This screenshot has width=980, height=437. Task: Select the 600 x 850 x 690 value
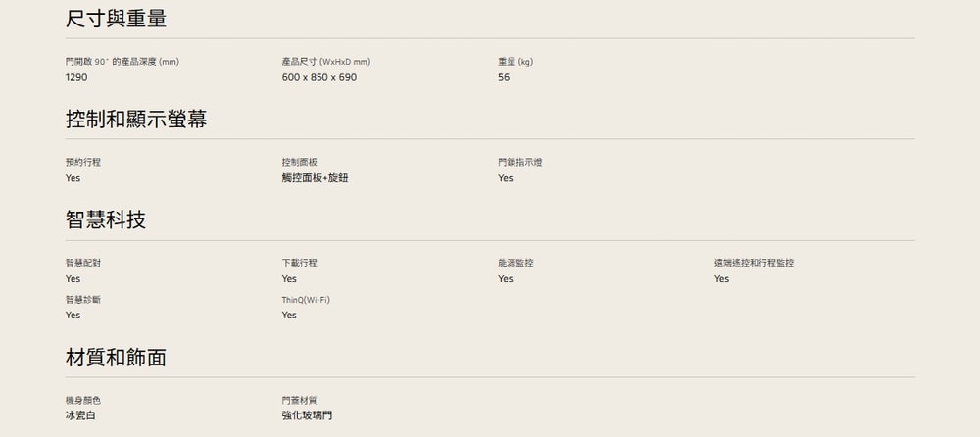(318, 77)
